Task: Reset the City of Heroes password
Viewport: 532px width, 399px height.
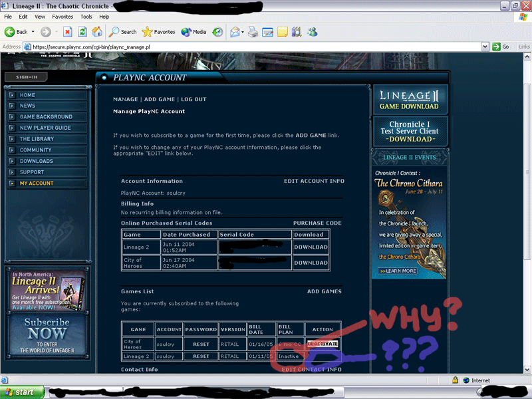Action: coord(201,344)
